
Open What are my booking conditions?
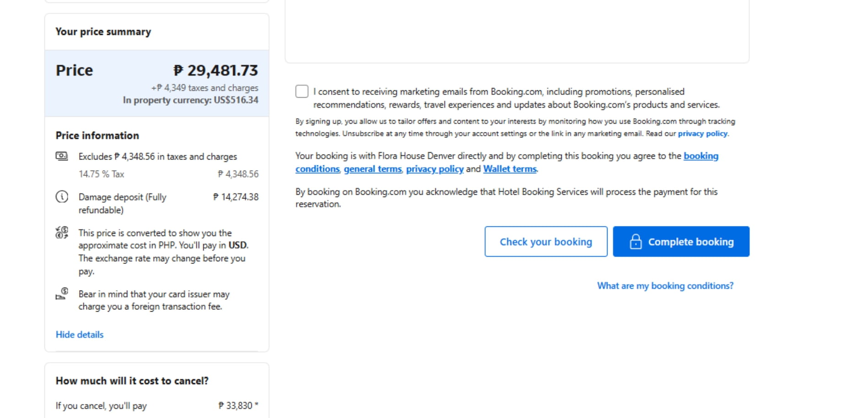click(x=665, y=286)
